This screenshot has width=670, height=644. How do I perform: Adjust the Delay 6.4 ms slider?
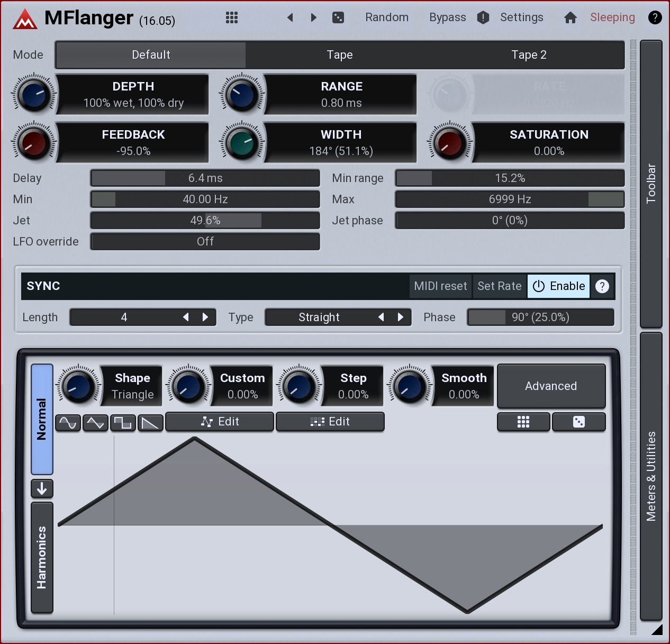[205, 178]
